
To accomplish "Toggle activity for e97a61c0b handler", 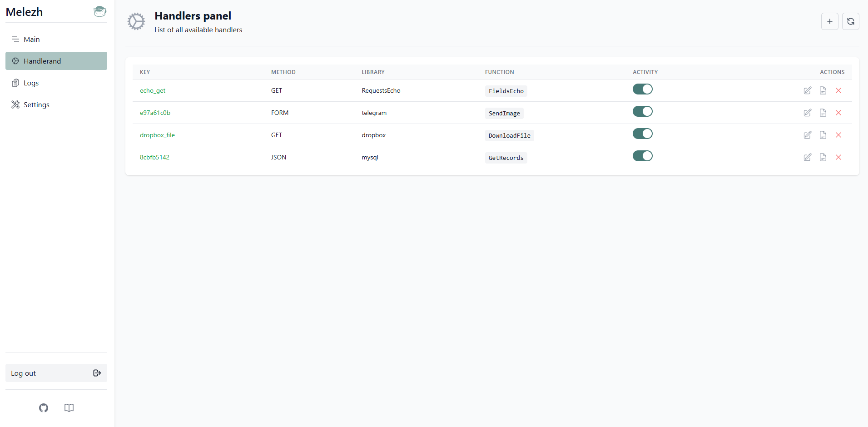I will (642, 111).
